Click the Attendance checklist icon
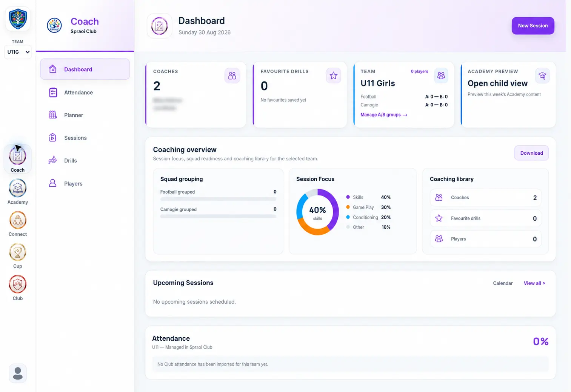Viewport: 571px width, 392px height. click(x=53, y=92)
